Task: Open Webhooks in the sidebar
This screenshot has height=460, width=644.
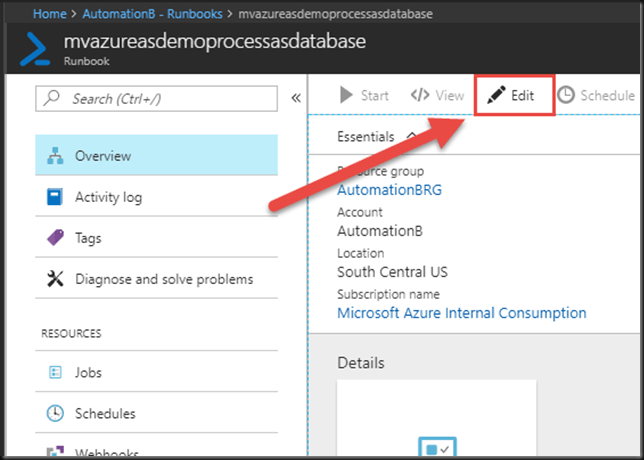Action: pos(105,452)
